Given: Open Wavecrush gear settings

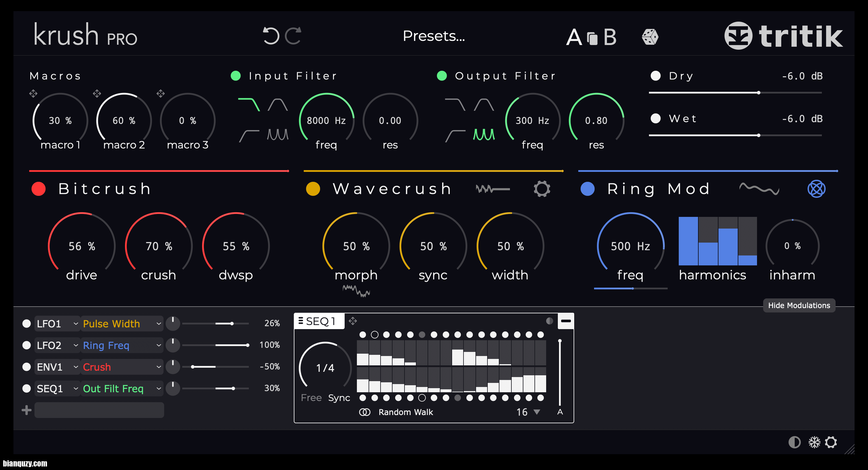Looking at the screenshot, I should point(542,189).
